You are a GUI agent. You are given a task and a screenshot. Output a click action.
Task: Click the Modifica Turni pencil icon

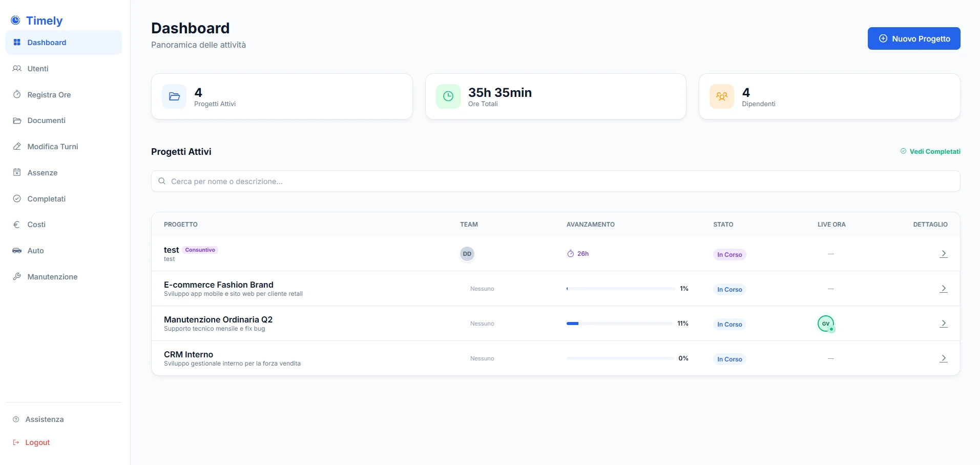[x=17, y=147]
